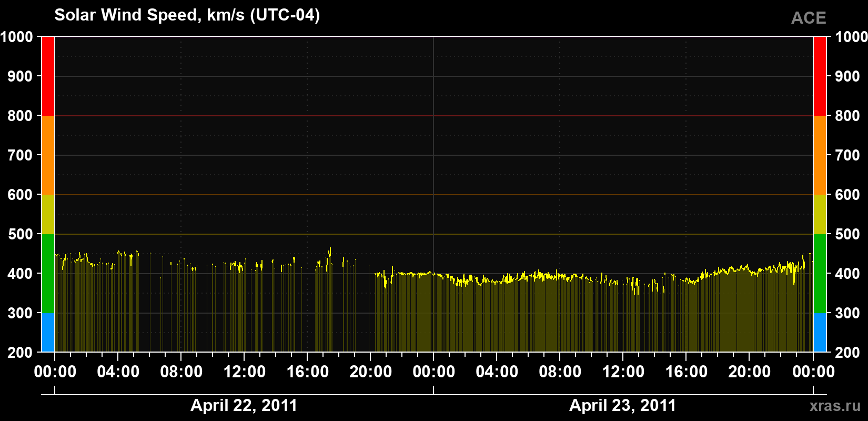This screenshot has width=868, height=421.
Task: Click the 04:00 time label above April 22
Action: pyautogui.click(x=118, y=372)
